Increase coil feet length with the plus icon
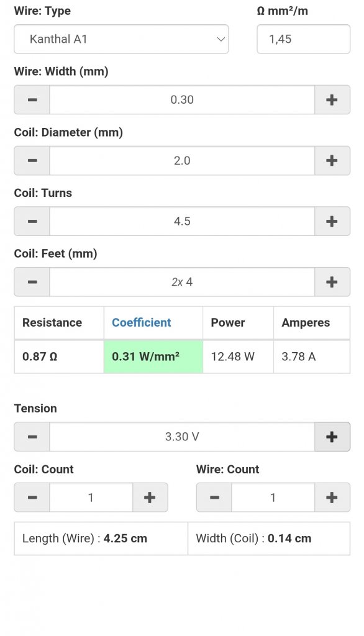 click(x=332, y=282)
